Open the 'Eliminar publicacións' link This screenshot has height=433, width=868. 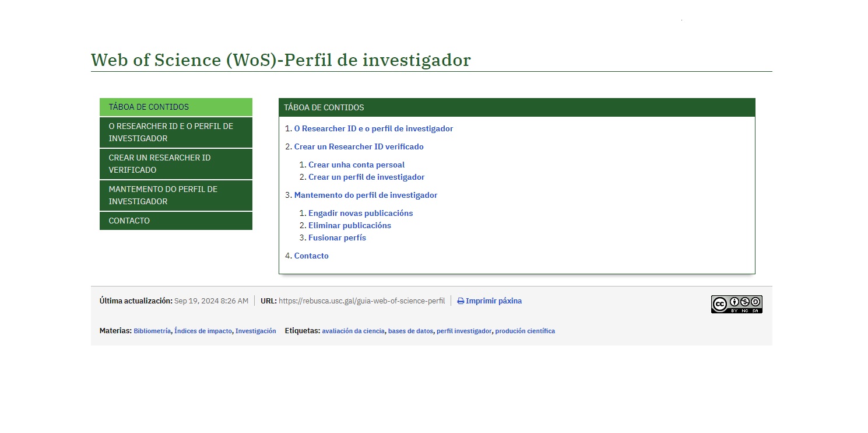(349, 226)
